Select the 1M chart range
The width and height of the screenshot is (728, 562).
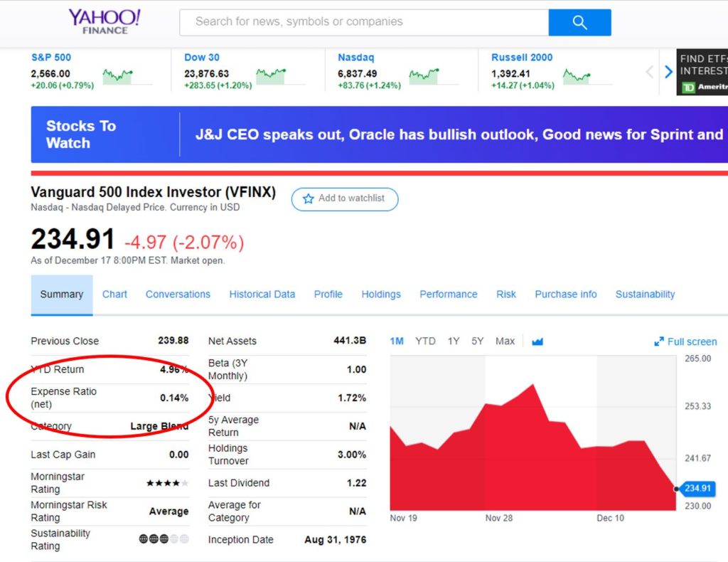point(397,341)
